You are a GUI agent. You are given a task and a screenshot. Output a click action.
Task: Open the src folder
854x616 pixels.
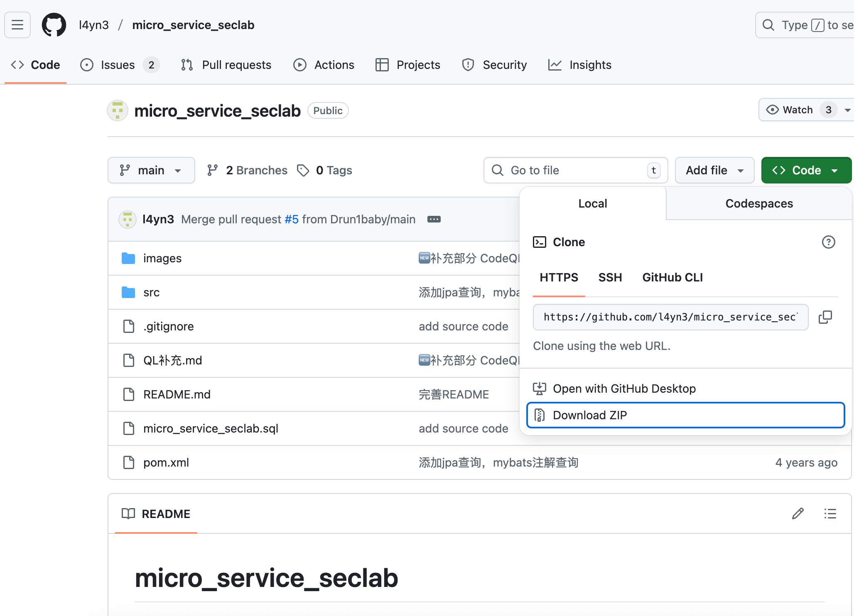151,292
